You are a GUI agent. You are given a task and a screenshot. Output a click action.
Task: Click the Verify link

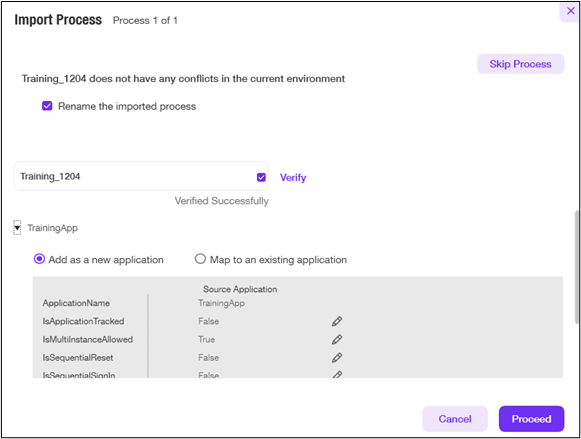click(x=293, y=177)
